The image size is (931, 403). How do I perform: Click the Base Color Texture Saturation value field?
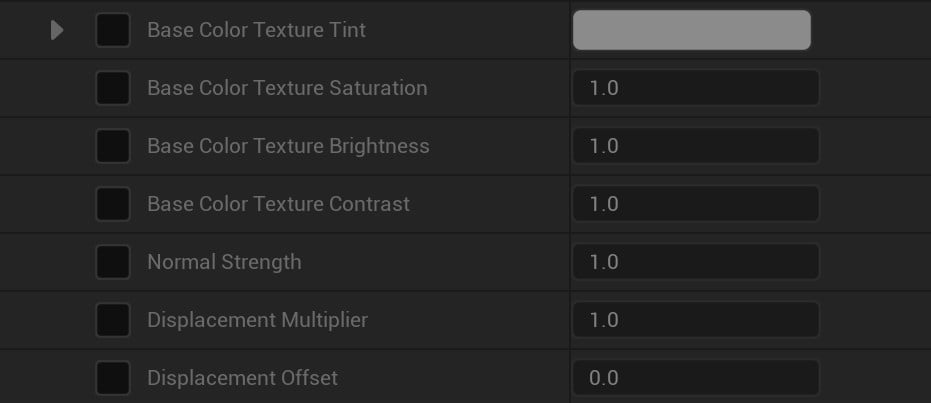pos(695,88)
